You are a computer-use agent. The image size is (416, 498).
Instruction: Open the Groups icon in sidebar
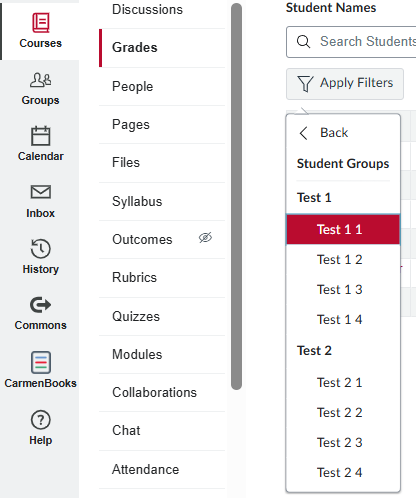coord(41,80)
